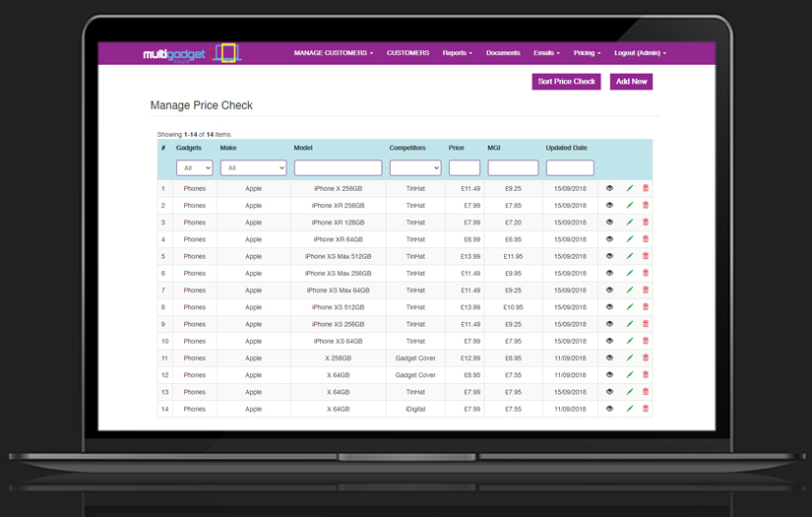Delete row 2 iPhone XR 256GB entry
812x517 pixels.
tap(646, 205)
